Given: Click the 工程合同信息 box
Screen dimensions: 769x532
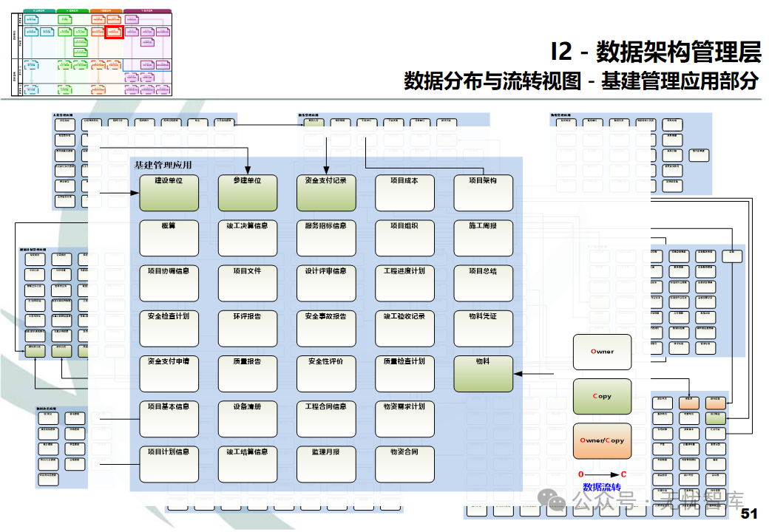Looking at the screenshot, I should (326, 419).
